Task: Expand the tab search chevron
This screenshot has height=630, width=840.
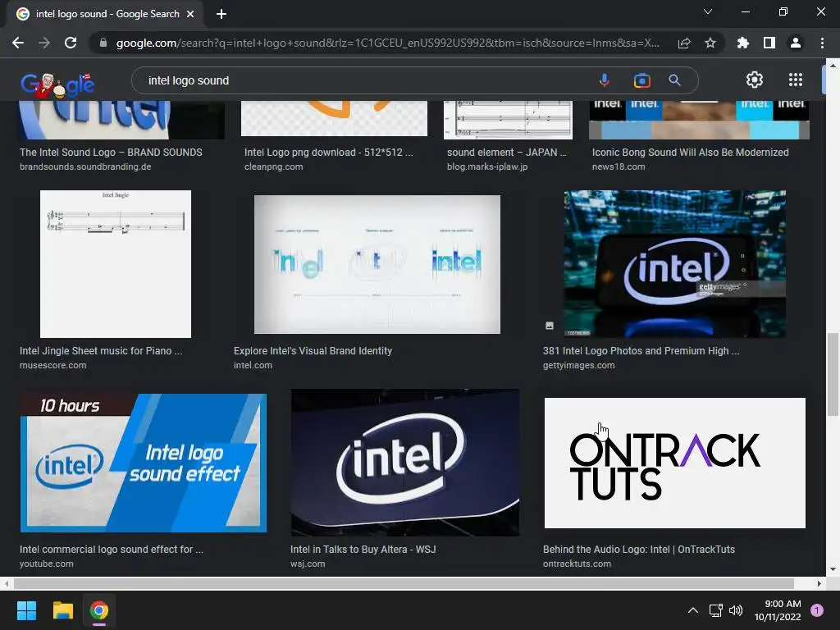Action: point(708,11)
